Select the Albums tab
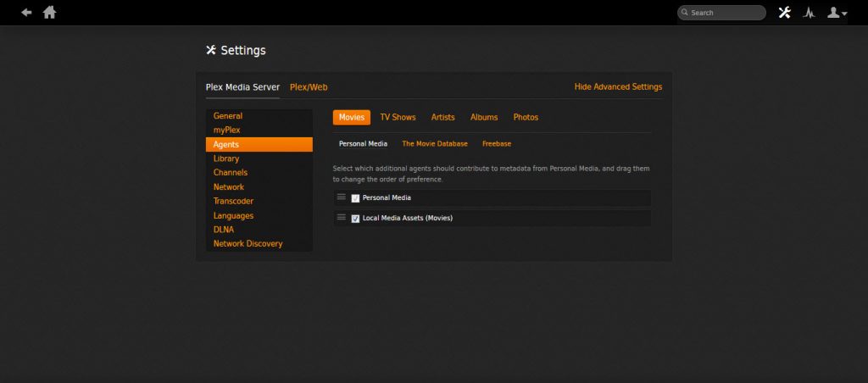 coord(484,117)
